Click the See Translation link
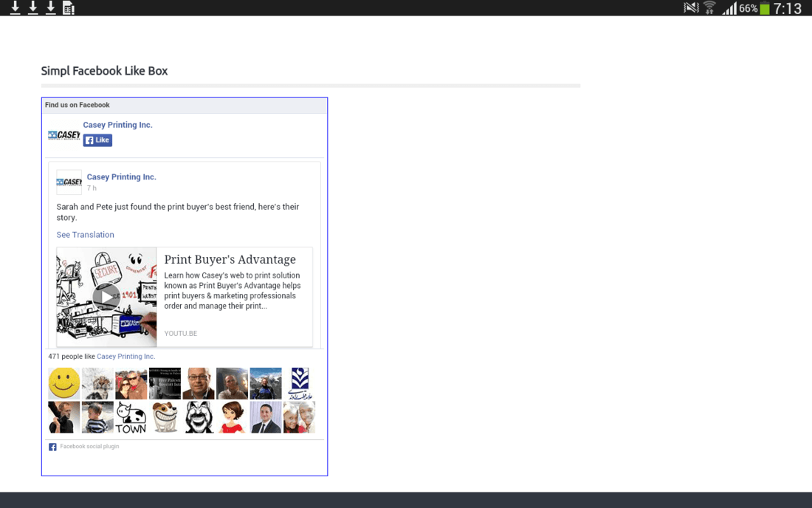This screenshot has height=508, width=812. [85, 235]
